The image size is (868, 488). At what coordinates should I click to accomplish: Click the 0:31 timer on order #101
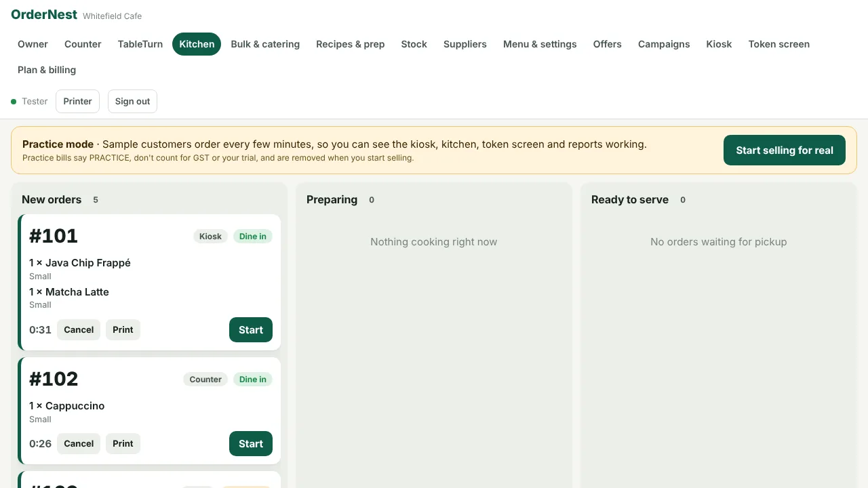[40, 330]
